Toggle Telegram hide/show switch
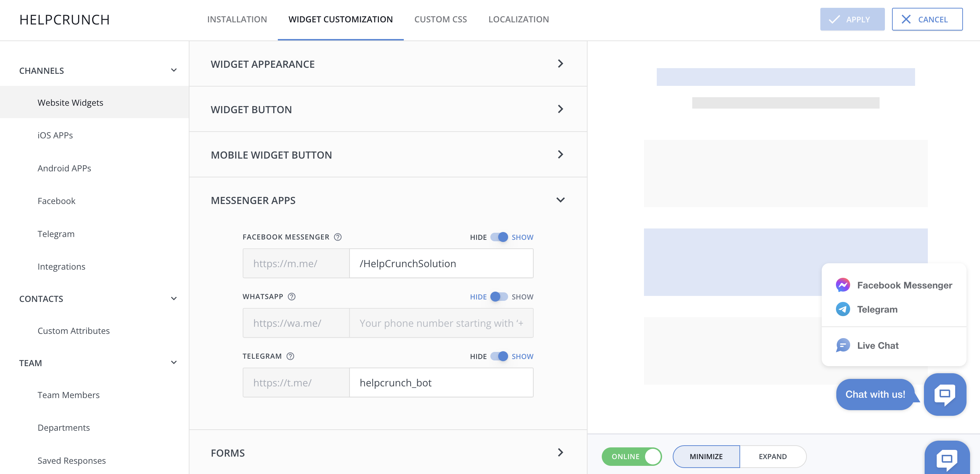The height and width of the screenshot is (474, 980). pos(499,356)
